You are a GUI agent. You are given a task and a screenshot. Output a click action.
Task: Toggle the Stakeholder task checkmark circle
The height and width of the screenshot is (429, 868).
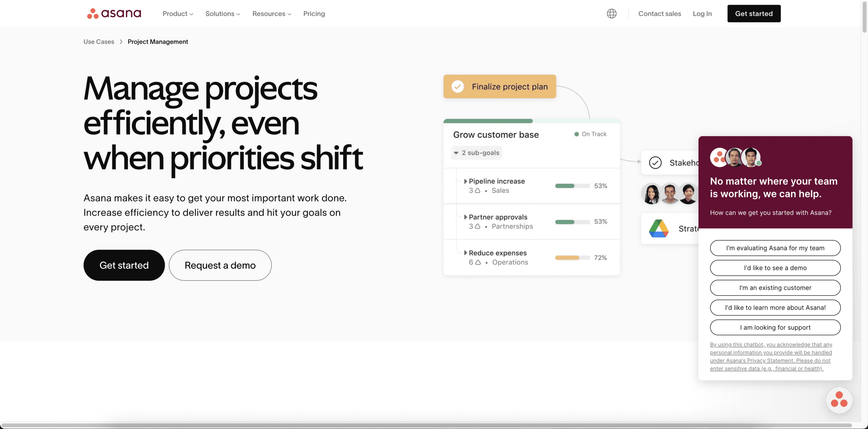655,163
